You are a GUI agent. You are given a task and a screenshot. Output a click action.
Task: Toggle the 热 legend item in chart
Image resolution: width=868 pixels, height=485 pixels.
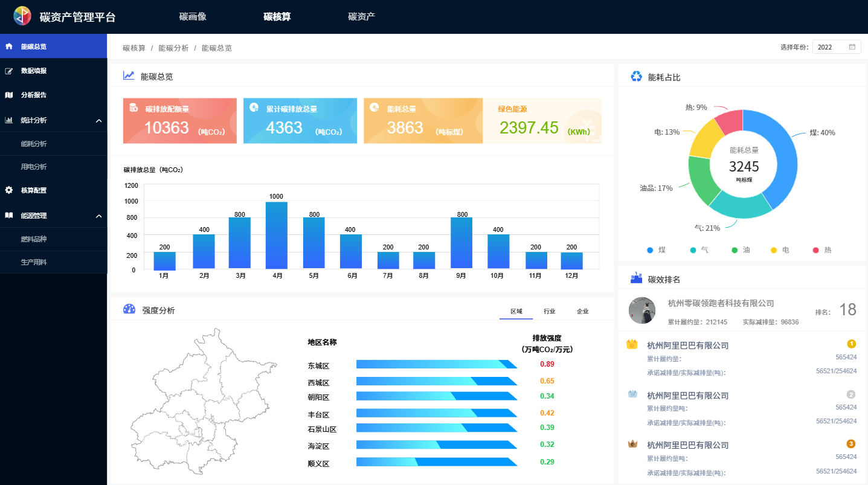tap(822, 250)
